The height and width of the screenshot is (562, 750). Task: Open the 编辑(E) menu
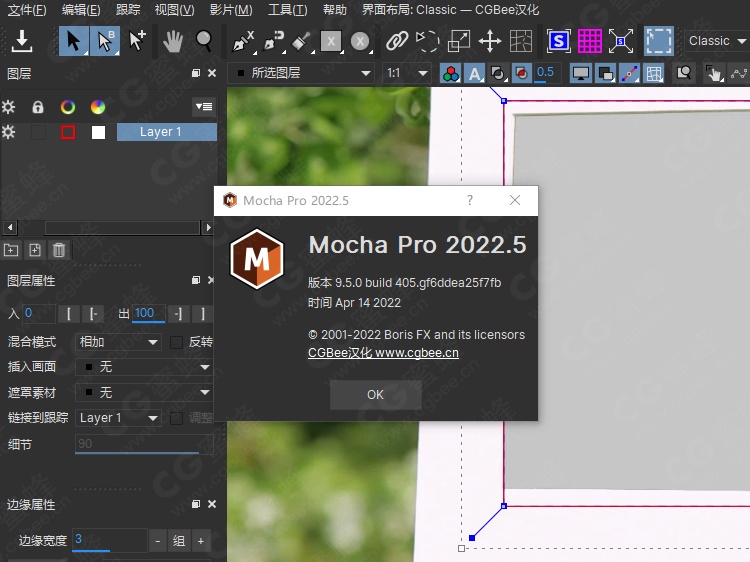(81, 10)
